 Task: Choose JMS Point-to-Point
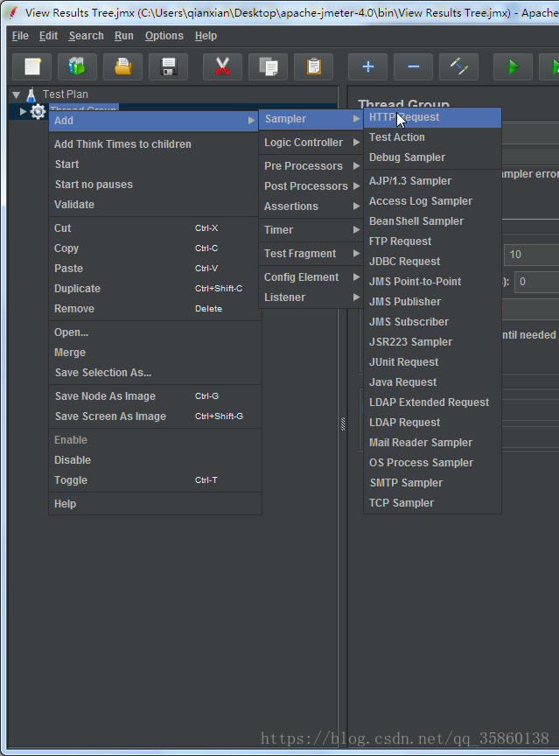coord(432,282)
